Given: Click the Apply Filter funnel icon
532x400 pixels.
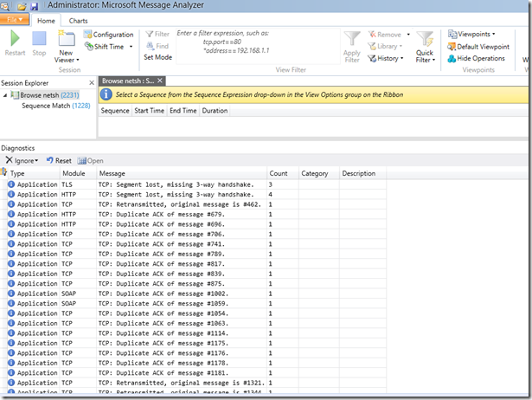Looking at the screenshot, I should (x=352, y=38).
